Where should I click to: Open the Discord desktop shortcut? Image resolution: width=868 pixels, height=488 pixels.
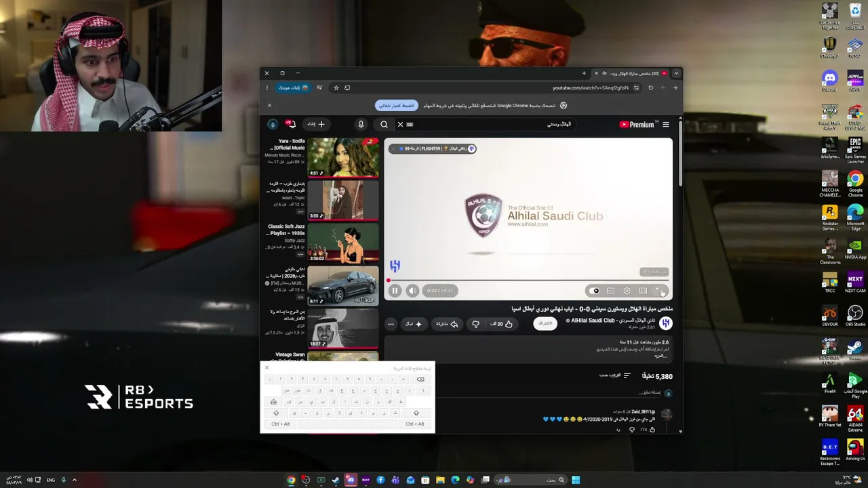click(830, 81)
